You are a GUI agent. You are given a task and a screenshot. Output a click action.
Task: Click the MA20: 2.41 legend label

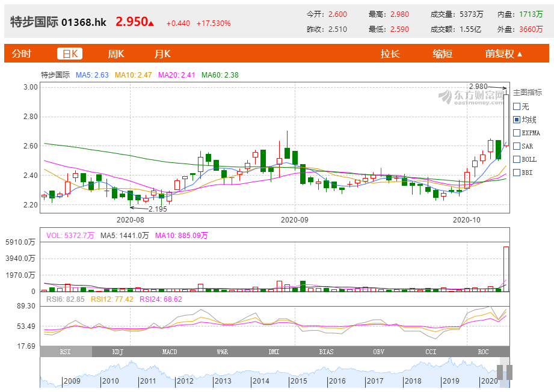(x=176, y=75)
